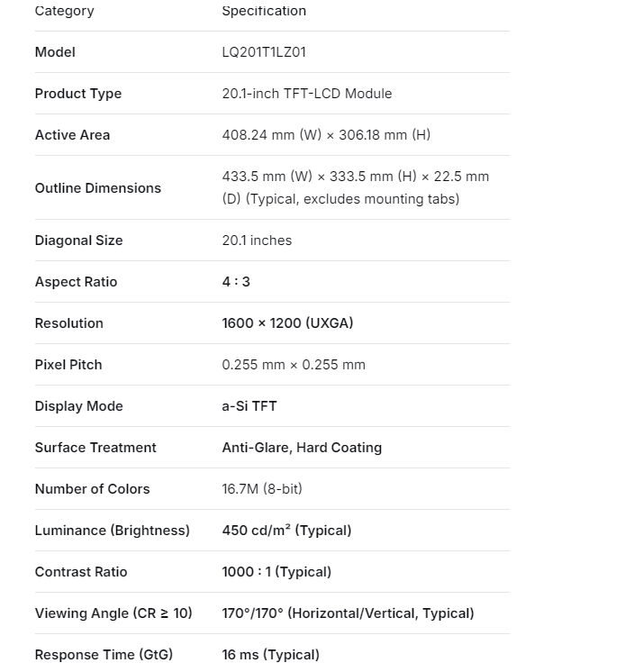
Task: Click the 20.1-inch TFT-LCD Module value
Action: pos(307,94)
